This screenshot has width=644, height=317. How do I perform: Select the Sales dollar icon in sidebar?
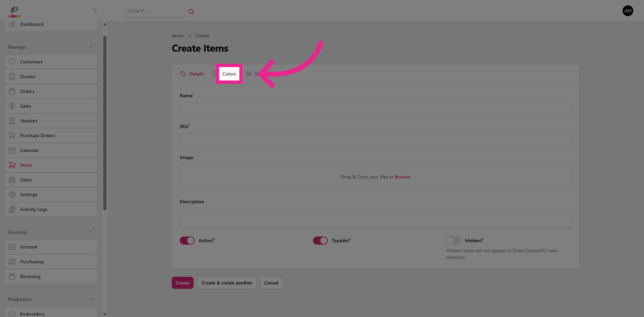[12, 106]
